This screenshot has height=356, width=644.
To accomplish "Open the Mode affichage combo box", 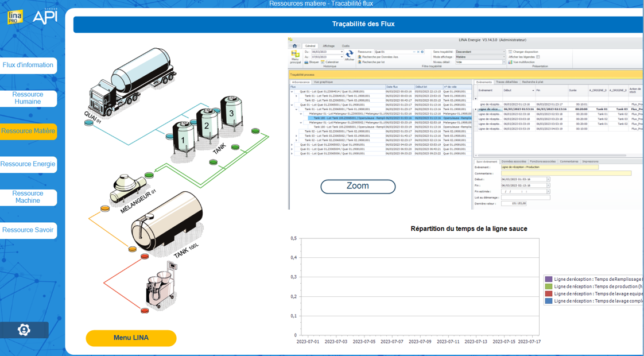I will click(x=480, y=57).
